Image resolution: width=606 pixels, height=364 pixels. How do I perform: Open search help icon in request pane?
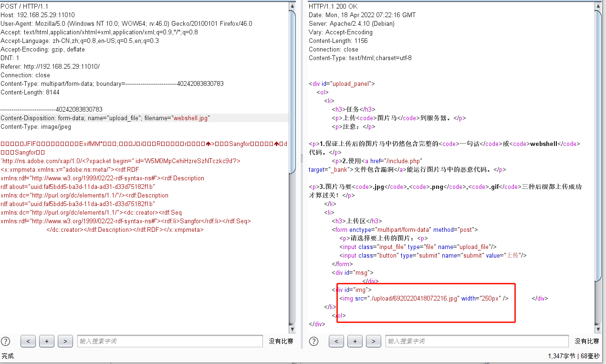[6, 341]
